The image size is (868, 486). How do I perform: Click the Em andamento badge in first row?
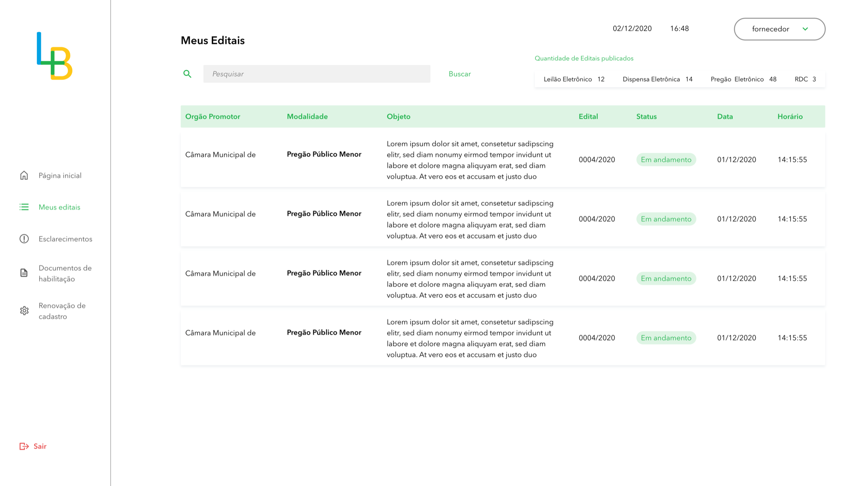coord(666,160)
